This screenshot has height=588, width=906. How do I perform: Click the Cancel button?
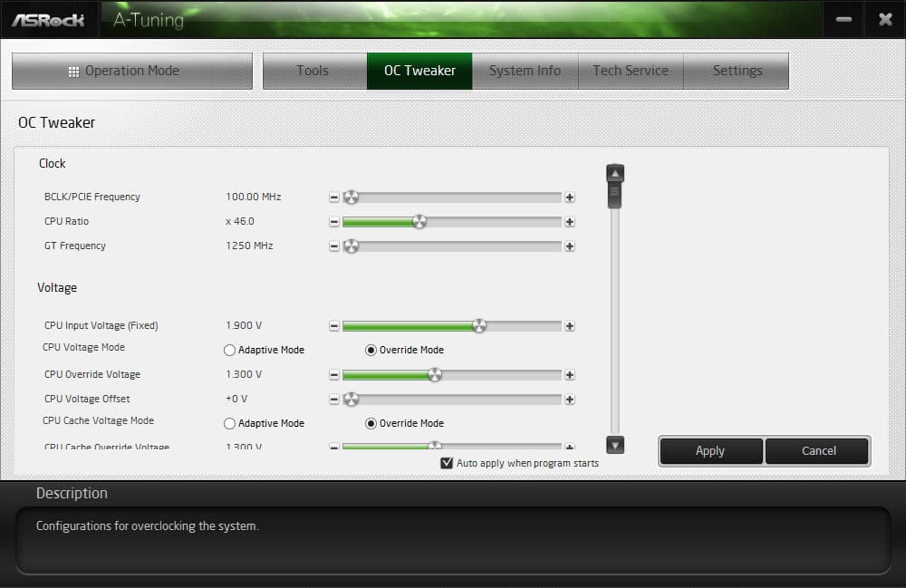pyautogui.click(x=817, y=451)
